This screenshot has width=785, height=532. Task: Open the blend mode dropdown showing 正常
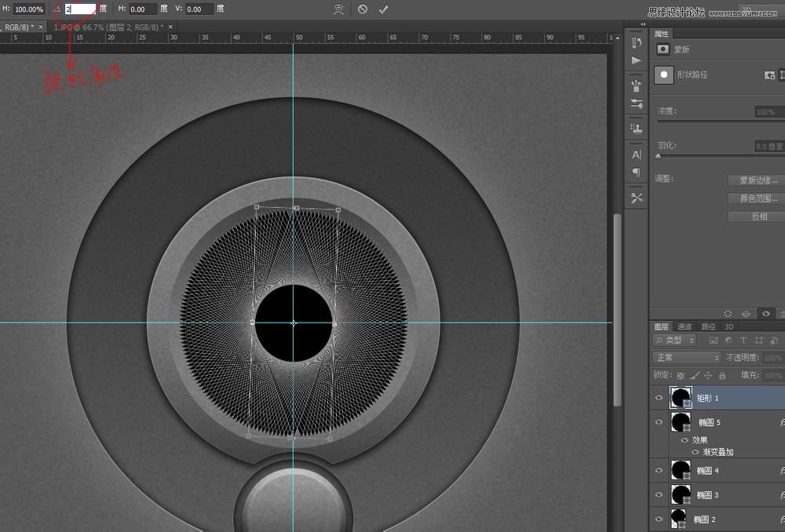point(686,358)
